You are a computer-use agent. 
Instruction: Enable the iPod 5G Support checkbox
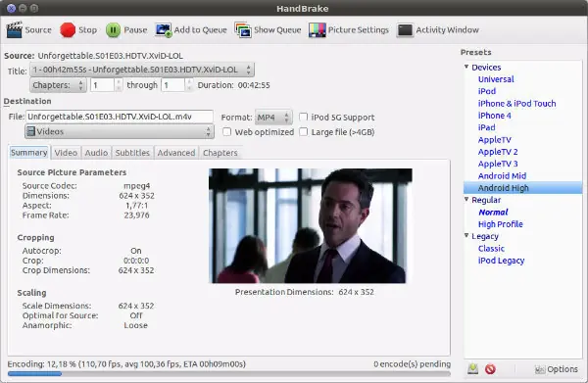click(x=304, y=117)
